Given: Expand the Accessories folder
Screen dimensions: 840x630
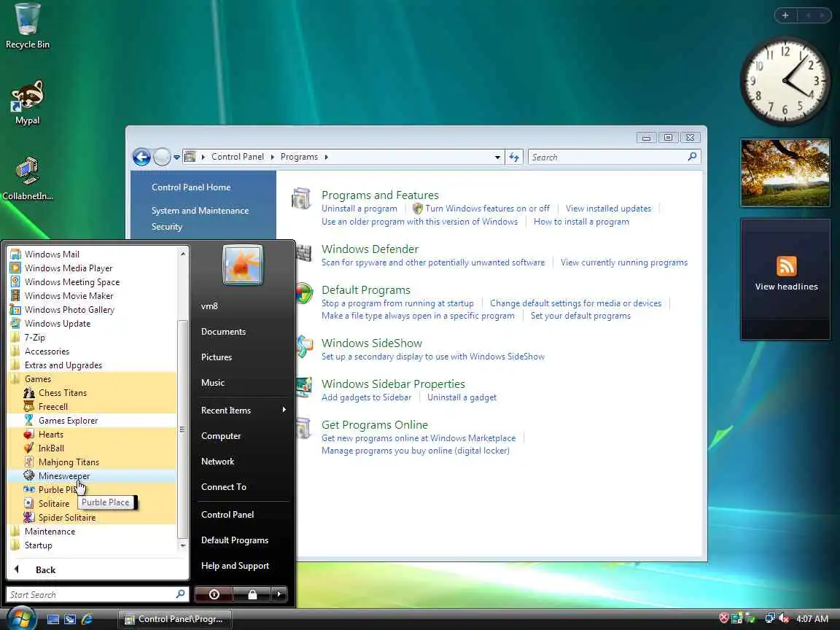Looking at the screenshot, I should pos(47,351).
